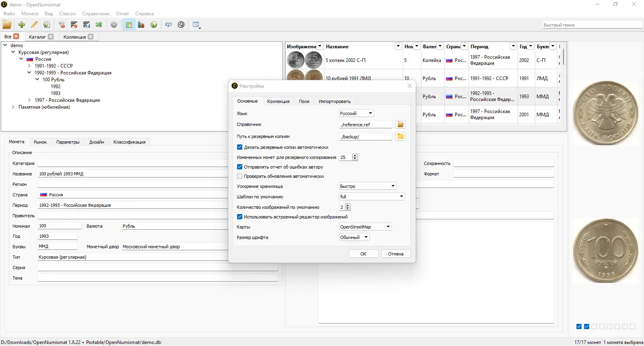Click the obverse coin image with the eagle
The image size is (644, 346).
pos(606,113)
